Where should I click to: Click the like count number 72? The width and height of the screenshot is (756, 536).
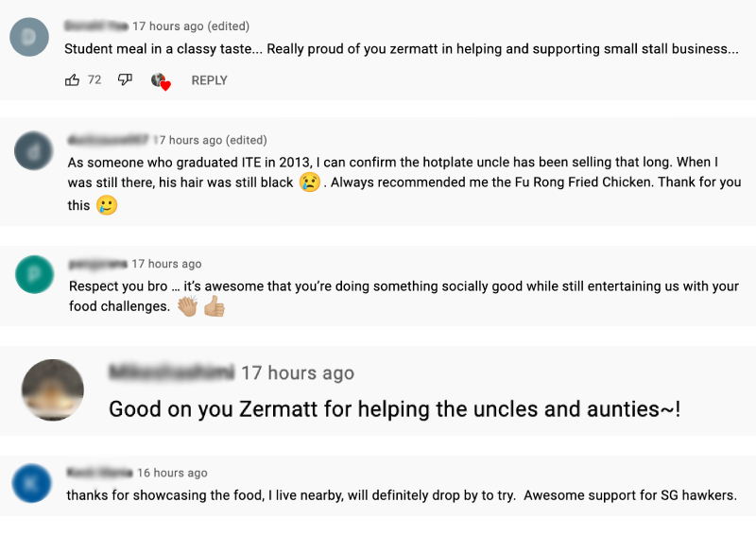[x=94, y=79]
